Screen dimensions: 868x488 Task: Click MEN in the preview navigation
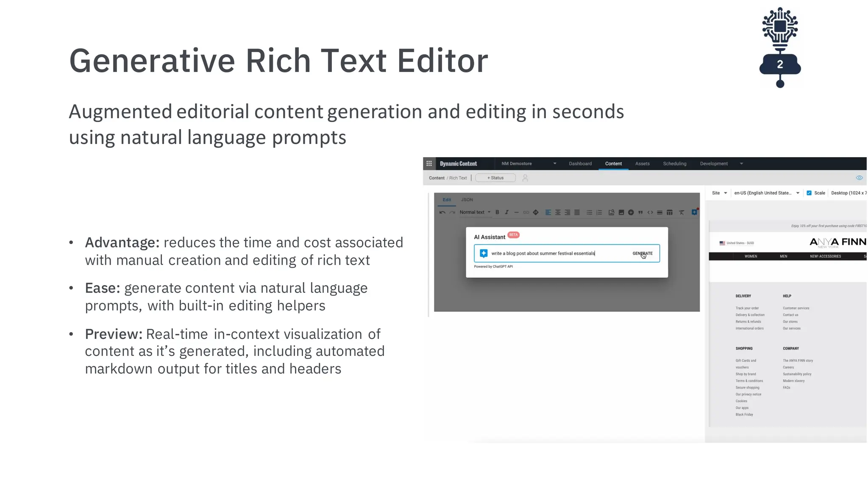(x=783, y=256)
